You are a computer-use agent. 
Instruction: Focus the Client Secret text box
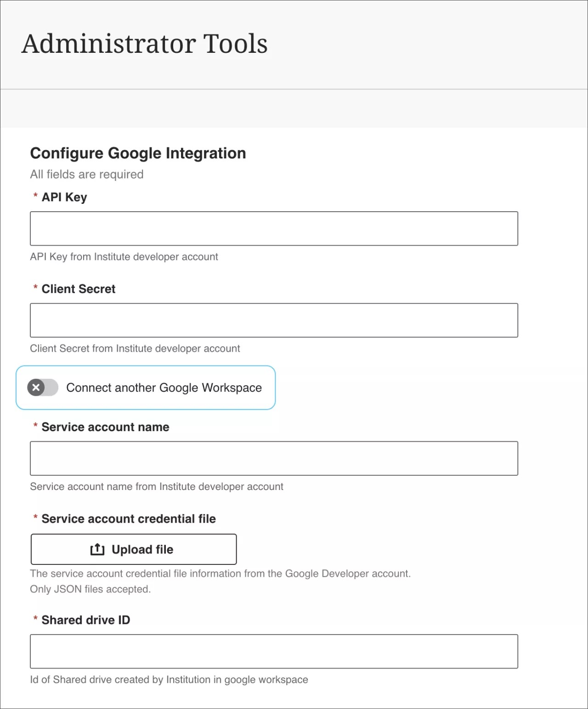pyautogui.click(x=274, y=320)
